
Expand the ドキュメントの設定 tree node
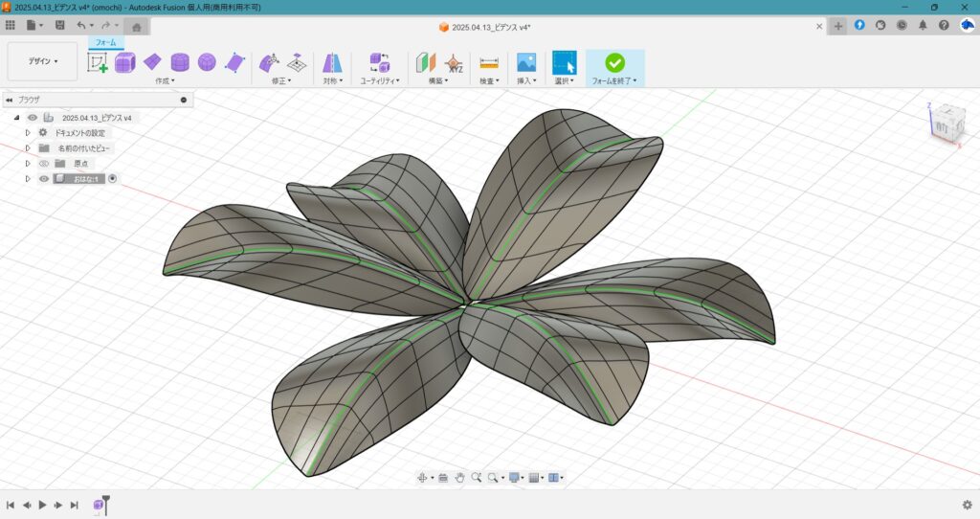point(28,133)
